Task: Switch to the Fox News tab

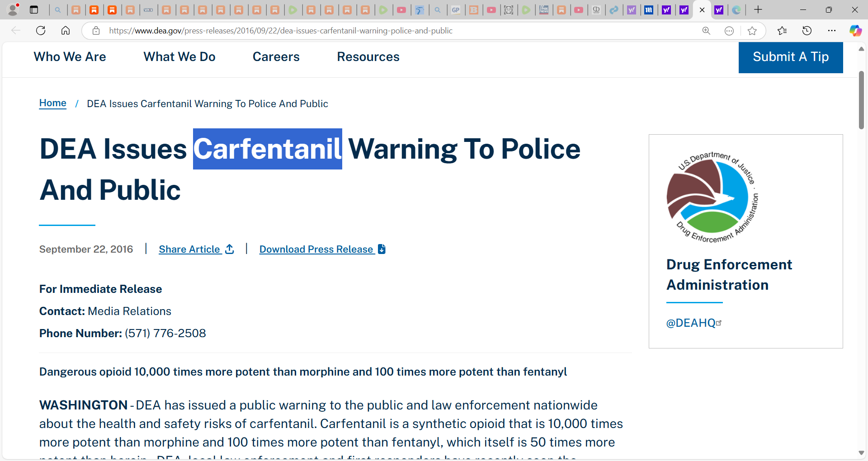Action: 544,9
